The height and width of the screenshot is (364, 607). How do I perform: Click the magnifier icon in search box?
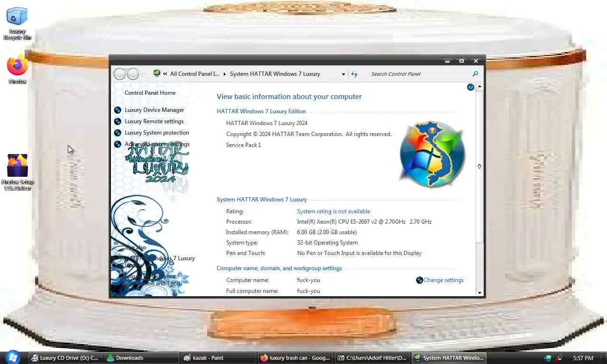pos(475,73)
